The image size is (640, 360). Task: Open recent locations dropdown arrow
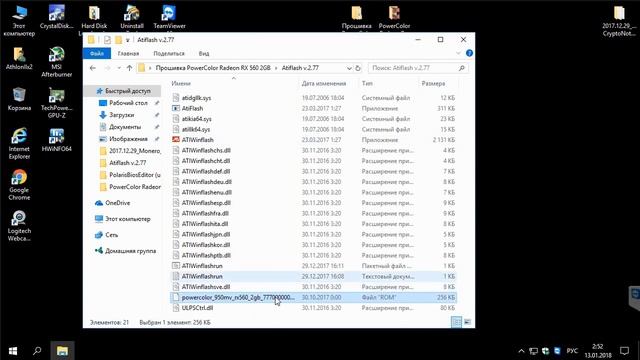click(x=119, y=68)
